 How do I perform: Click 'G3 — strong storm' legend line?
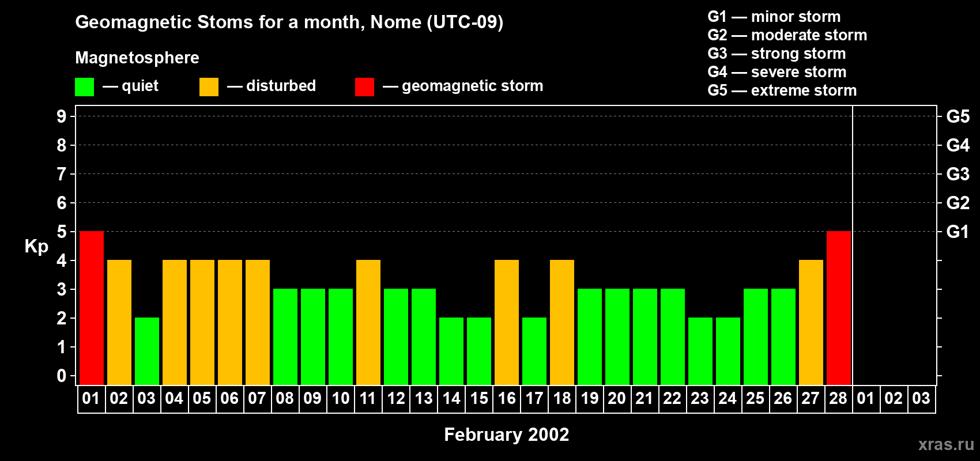(777, 54)
